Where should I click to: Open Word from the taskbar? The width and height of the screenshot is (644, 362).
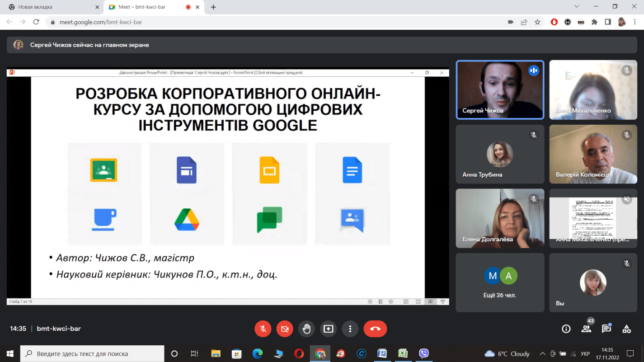382,353
